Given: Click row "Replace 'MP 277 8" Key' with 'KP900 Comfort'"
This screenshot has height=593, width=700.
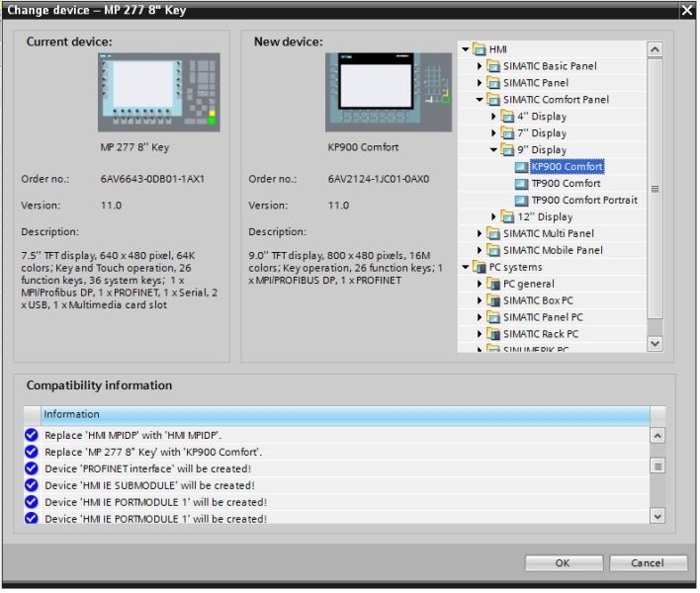Looking at the screenshot, I should [338, 454].
